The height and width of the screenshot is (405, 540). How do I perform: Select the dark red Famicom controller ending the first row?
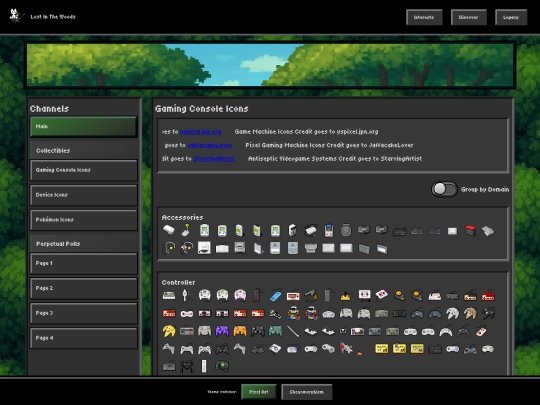[x=488, y=296]
